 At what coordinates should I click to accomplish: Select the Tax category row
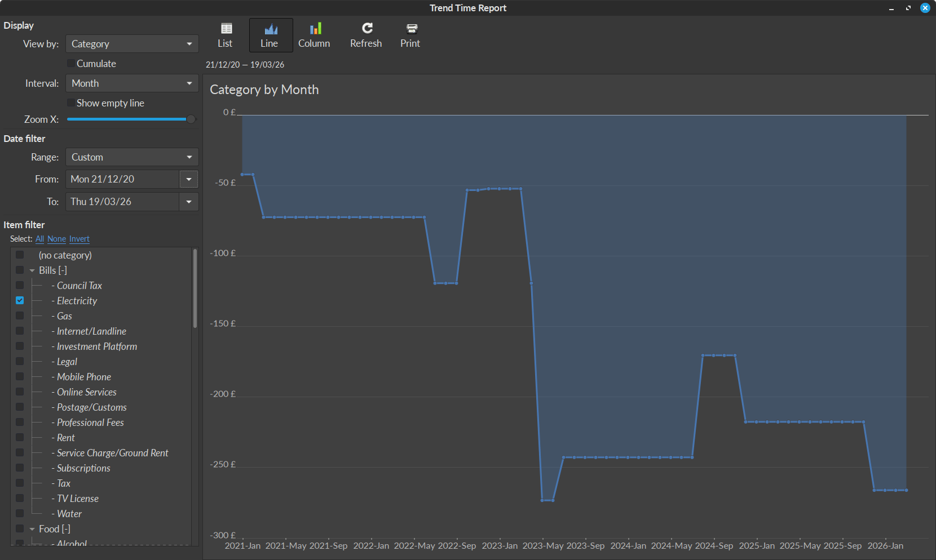coord(101,483)
